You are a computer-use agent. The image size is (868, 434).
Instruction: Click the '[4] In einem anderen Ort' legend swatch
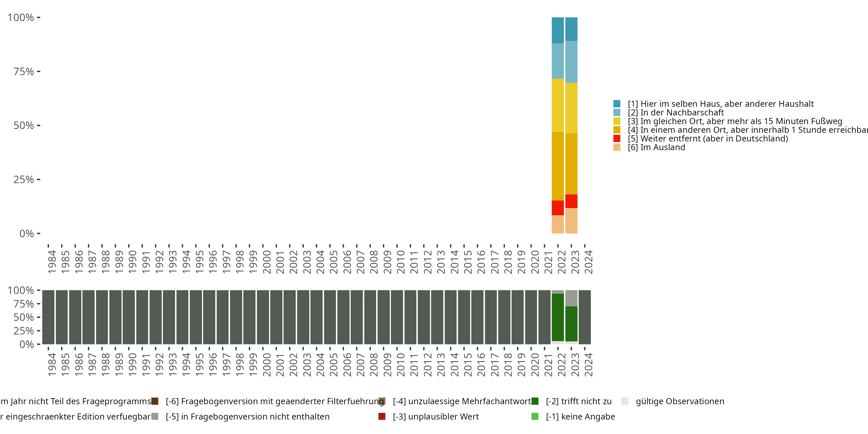point(617,130)
